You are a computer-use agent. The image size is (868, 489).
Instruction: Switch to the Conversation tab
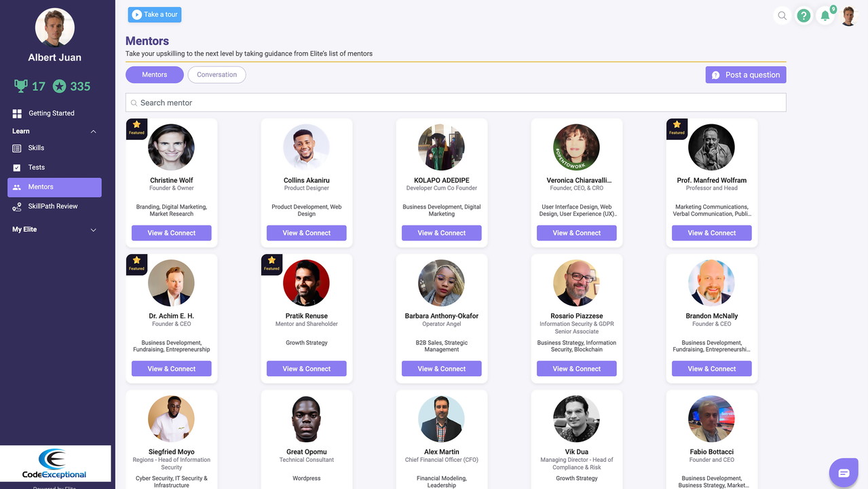click(x=216, y=75)
